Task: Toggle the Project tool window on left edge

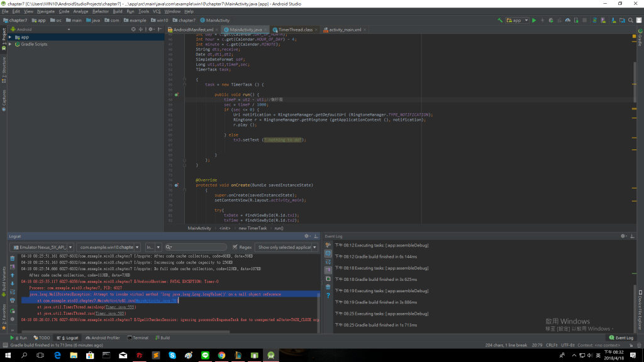Action: (x=4, y=35)
